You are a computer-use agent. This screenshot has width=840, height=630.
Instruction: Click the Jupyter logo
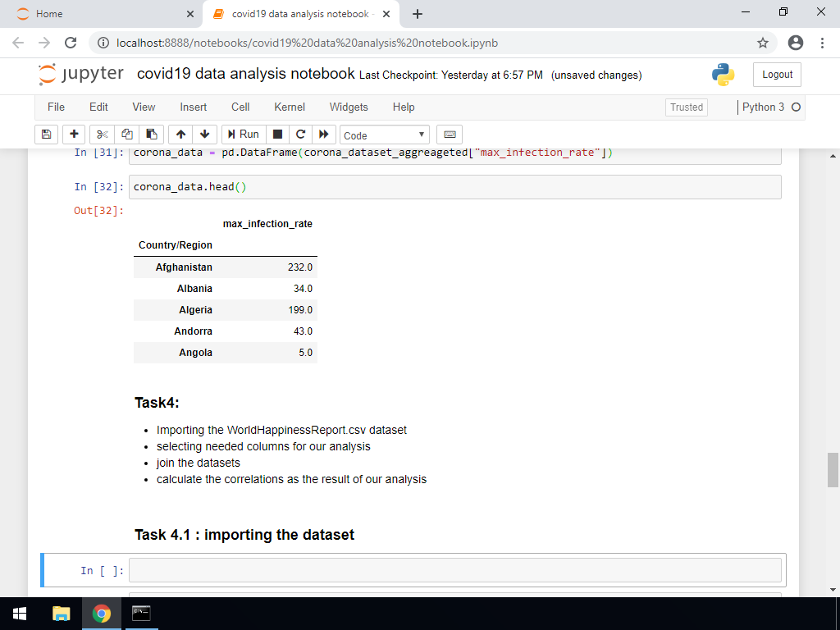click(x=81, y=74)
